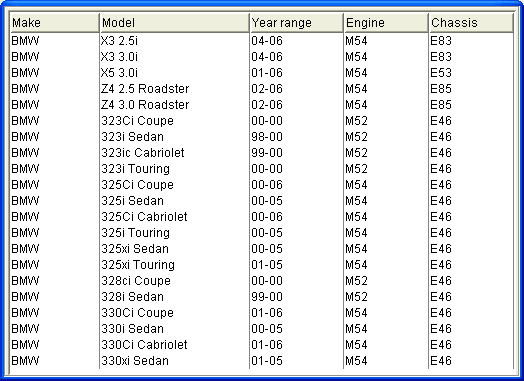Screen dimensions: 524x381
Task: Click the Engine column header
Action: tap(386, 23)
